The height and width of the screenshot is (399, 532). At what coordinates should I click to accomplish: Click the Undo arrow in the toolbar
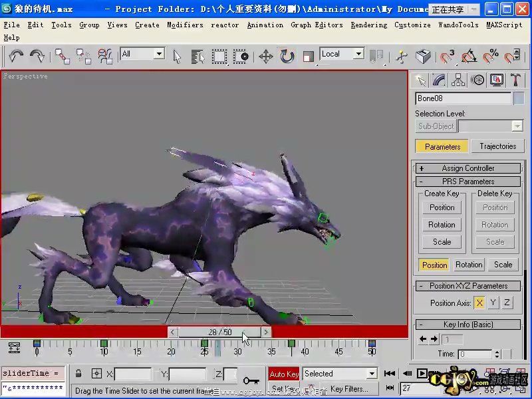coord(15,56)
